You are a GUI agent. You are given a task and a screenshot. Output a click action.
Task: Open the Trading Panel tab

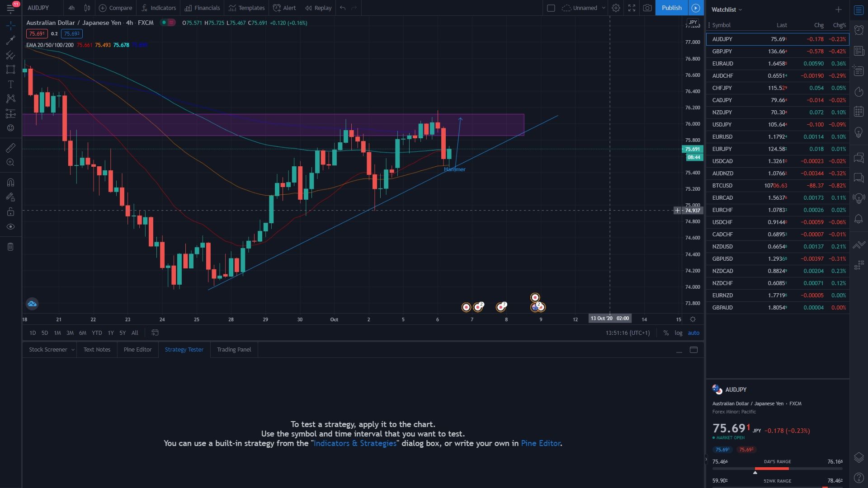click(x=234, y=349)
